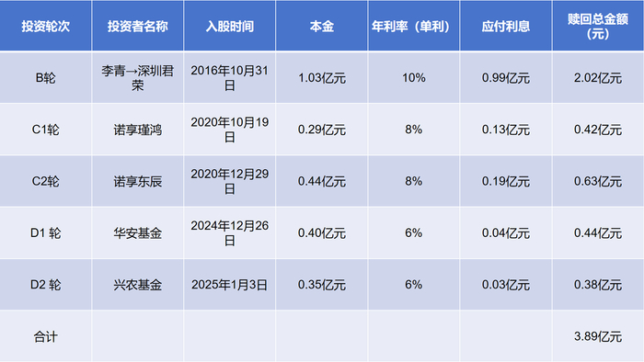Click the 6% rate in D2 轮 row
The image size is (644, 362).
(x=414, y=285)
